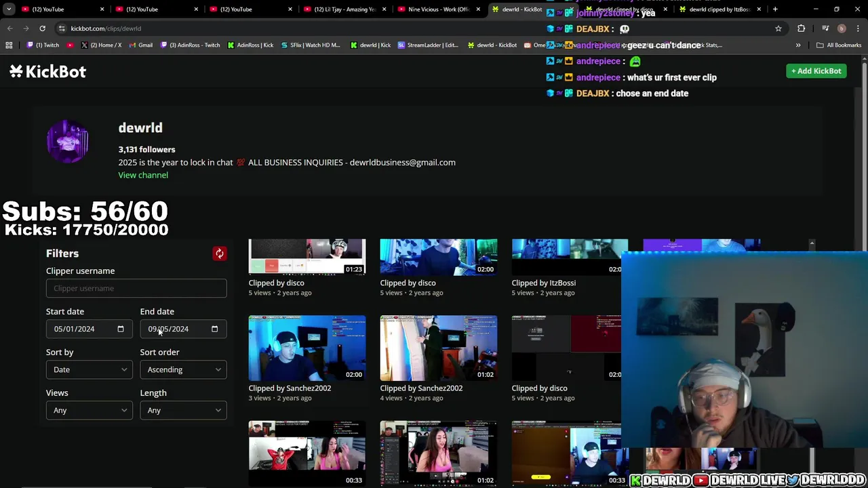Click the browser profile avatar

(842, 28)
